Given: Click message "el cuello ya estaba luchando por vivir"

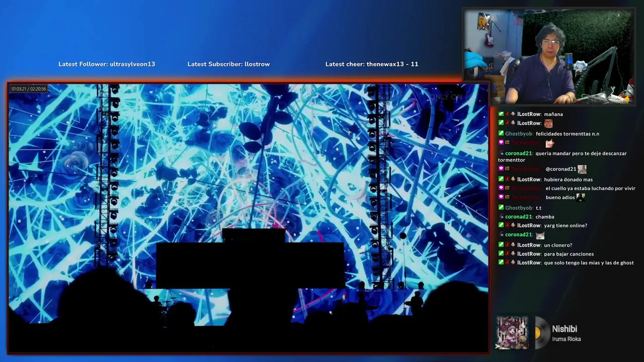Looking at the screenshot, I should 590,189.
